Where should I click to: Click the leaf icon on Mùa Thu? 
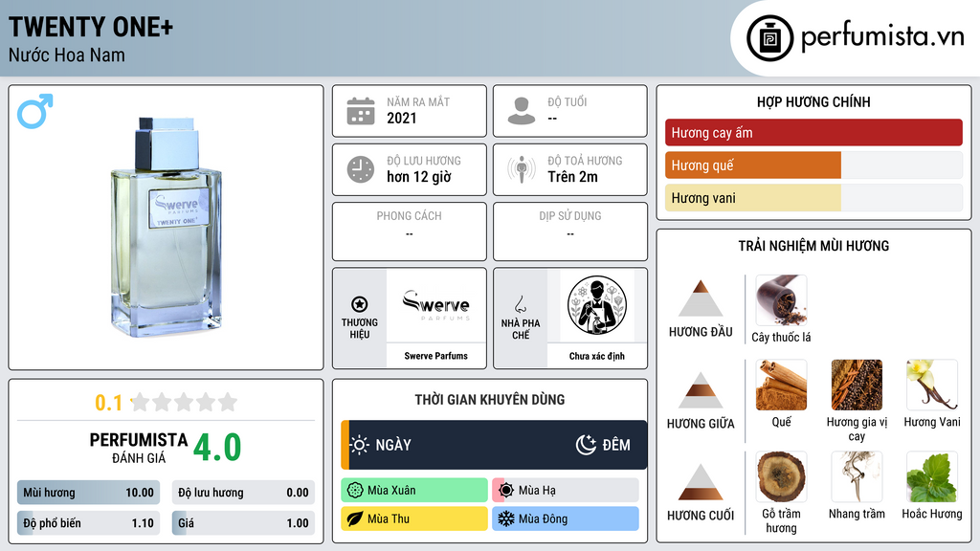tap(355, 518)
